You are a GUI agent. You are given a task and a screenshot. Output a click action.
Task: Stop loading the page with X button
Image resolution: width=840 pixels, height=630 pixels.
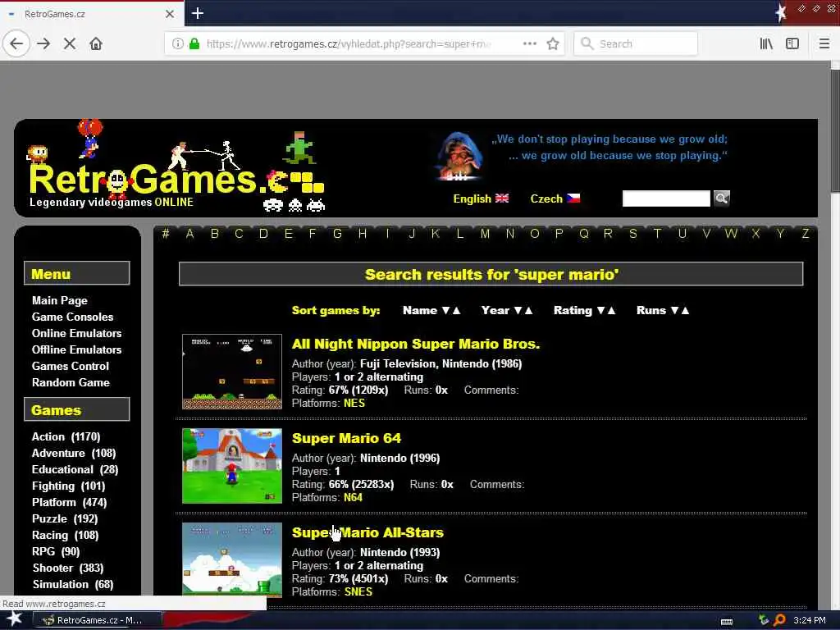pyautogui.click(x=70, y=43)
